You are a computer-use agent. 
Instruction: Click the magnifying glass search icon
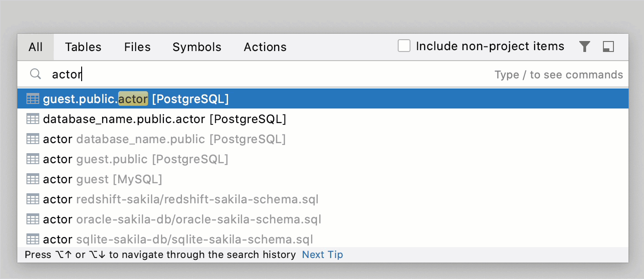pos(36,74)
